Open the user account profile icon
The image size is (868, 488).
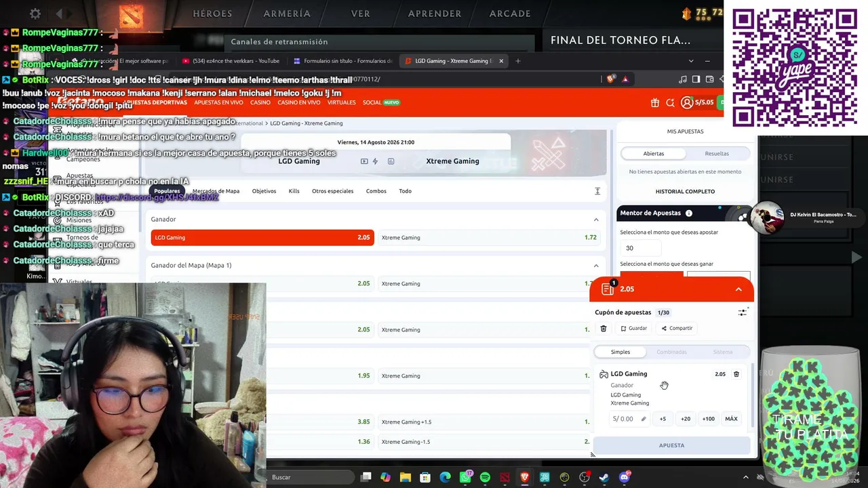click(x=687, y=103)
